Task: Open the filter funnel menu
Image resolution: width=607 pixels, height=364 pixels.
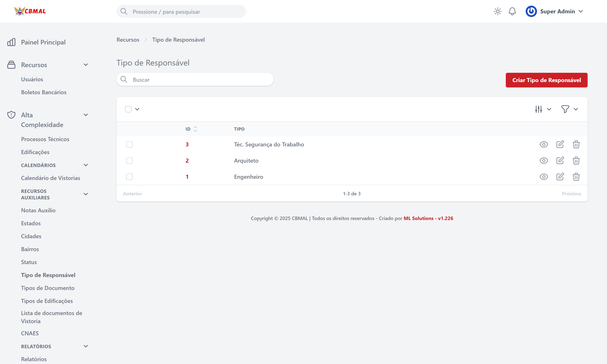Action: click(x=565, y=109)
